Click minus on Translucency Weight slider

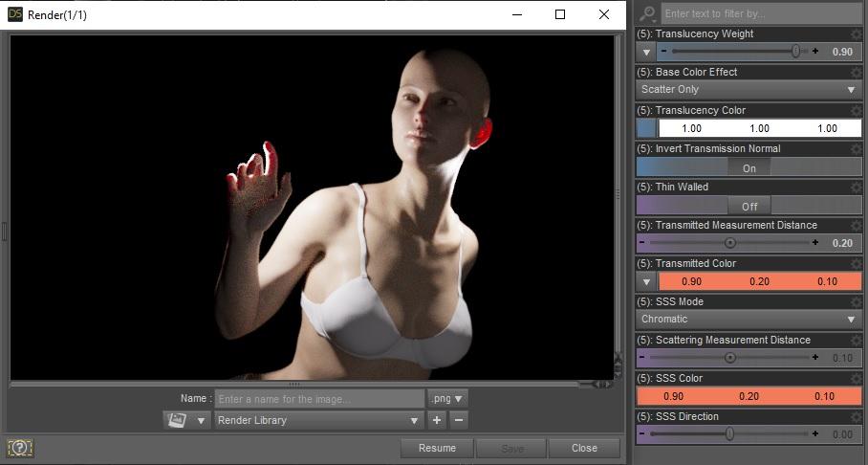tap(663, 51)
